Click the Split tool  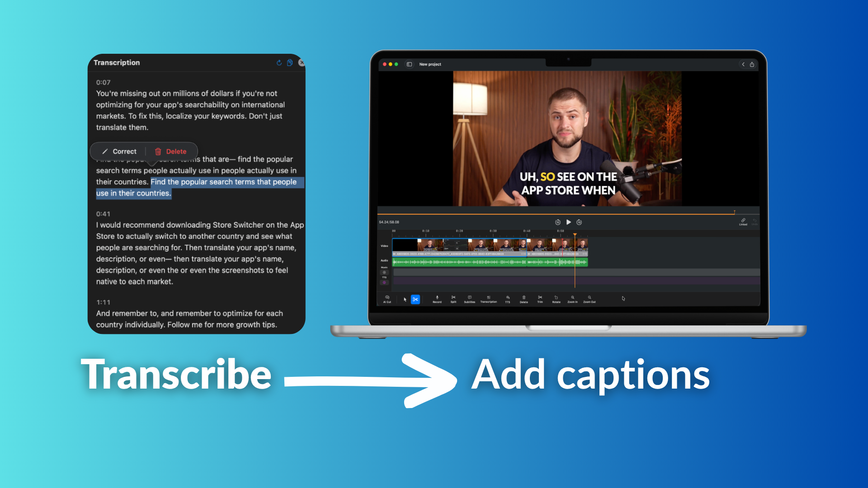tap(453, 299)
